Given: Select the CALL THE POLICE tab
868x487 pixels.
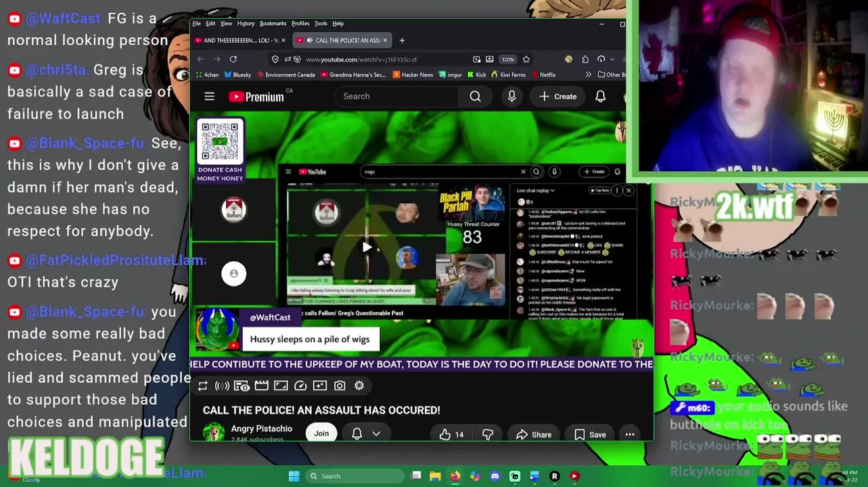Looking at the screenshot, I should point(342,41).
